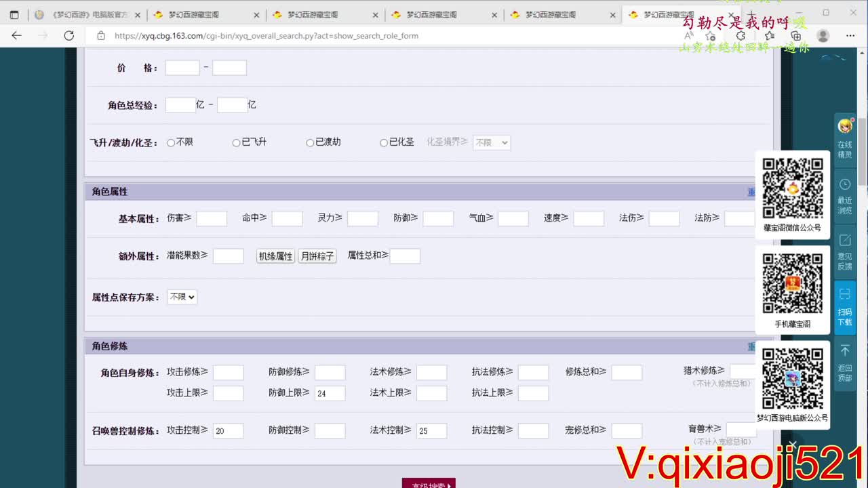Select the 已化圣 radio option
Image resolution: width=868 pixels, height=488 pixels.
(383, 142)
